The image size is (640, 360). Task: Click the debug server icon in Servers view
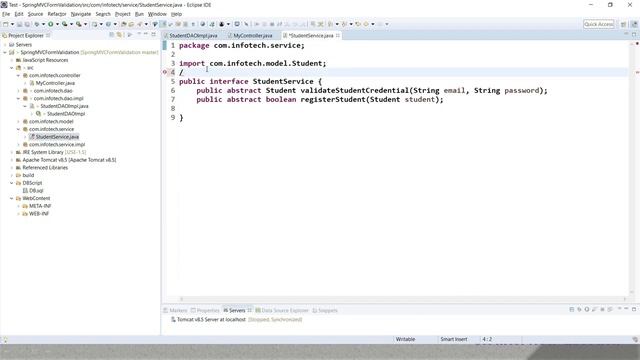click(579, 310)
